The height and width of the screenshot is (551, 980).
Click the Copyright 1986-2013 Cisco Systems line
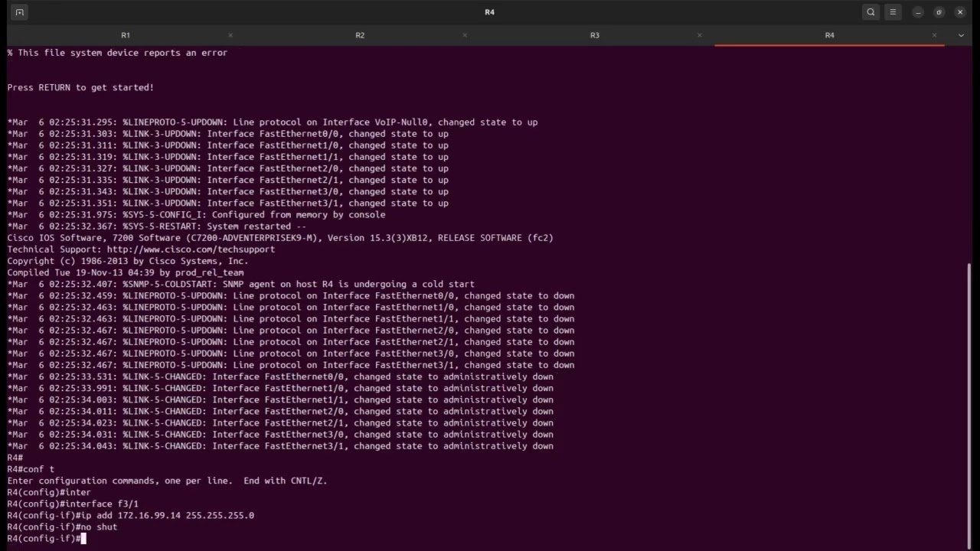(x=128, y=261)
